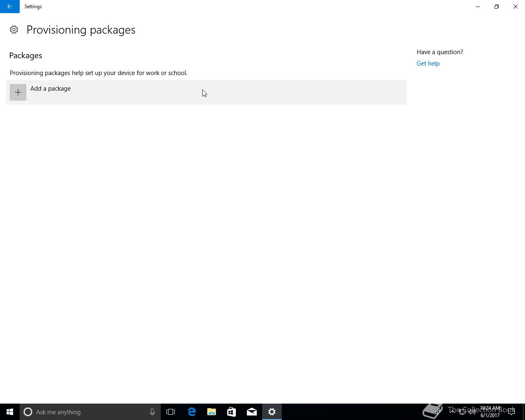Open File Explorer from taskbar
525x420 pixels.
212,412
